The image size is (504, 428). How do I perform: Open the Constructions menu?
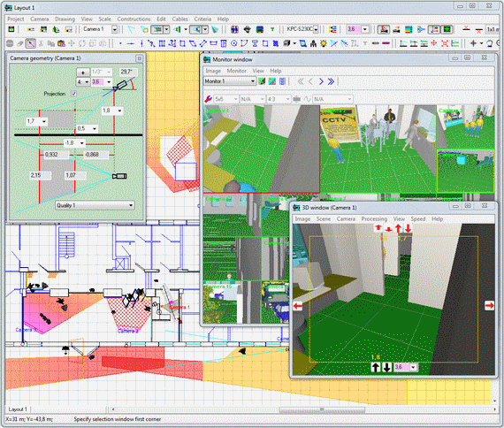pos(134,19)
